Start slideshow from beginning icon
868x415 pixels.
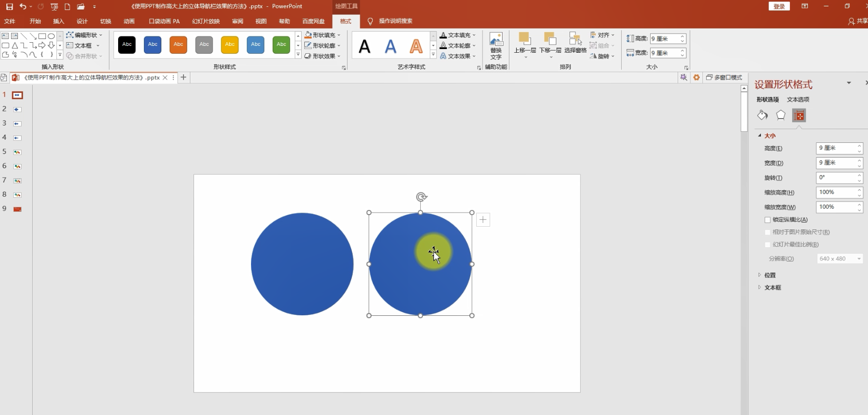click(x=54, y=7)
